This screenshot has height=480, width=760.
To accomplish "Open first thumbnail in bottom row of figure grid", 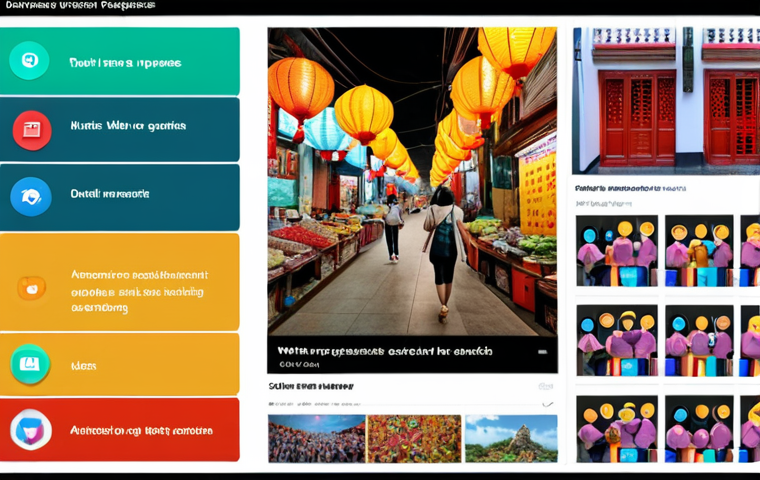I will [617, 429].
